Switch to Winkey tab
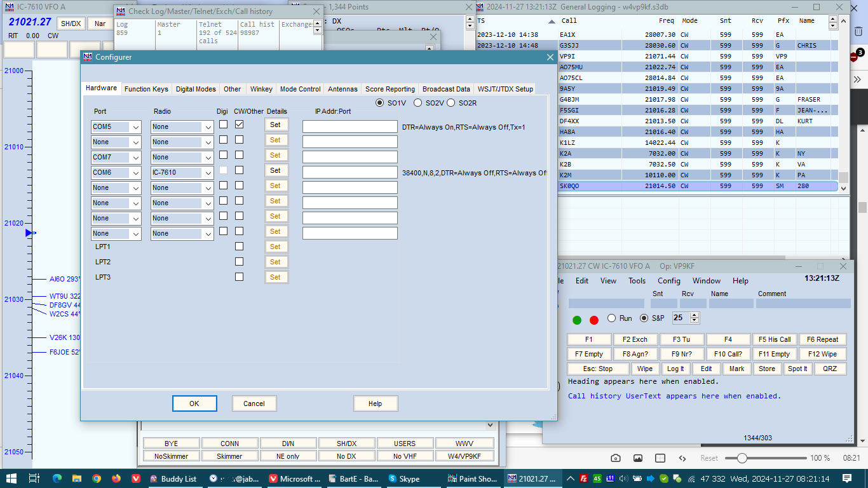868x488 pixels. (x=261, y=89)
